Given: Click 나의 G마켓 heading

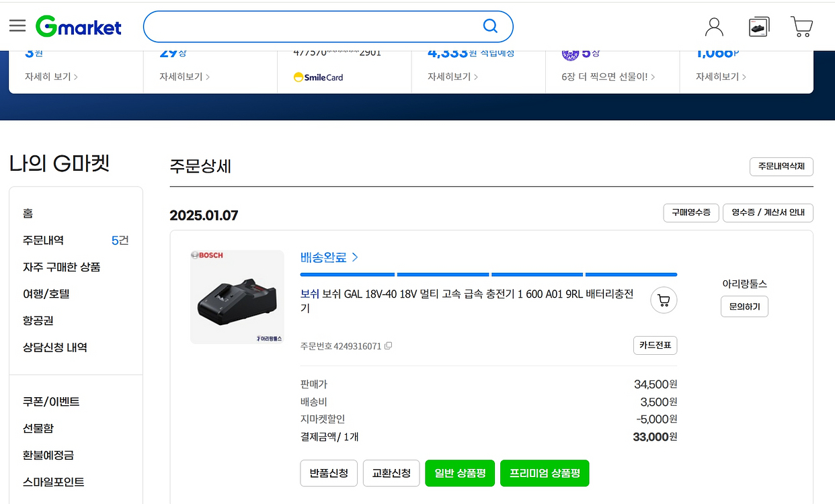Looking at the screenshot, I should click(59, 163).
